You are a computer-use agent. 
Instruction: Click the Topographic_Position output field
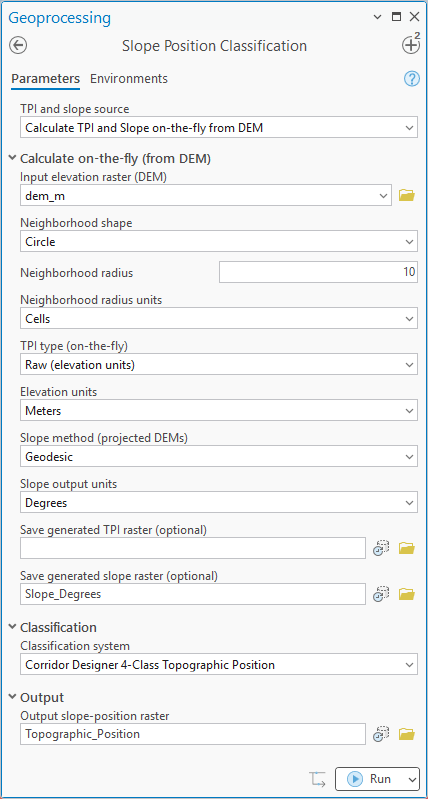tap(193, 734)
